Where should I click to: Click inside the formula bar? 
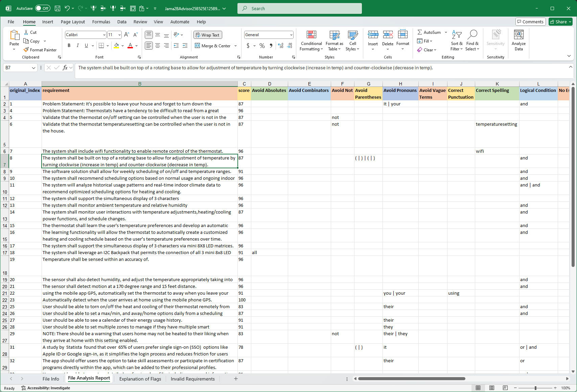[237, 68]
